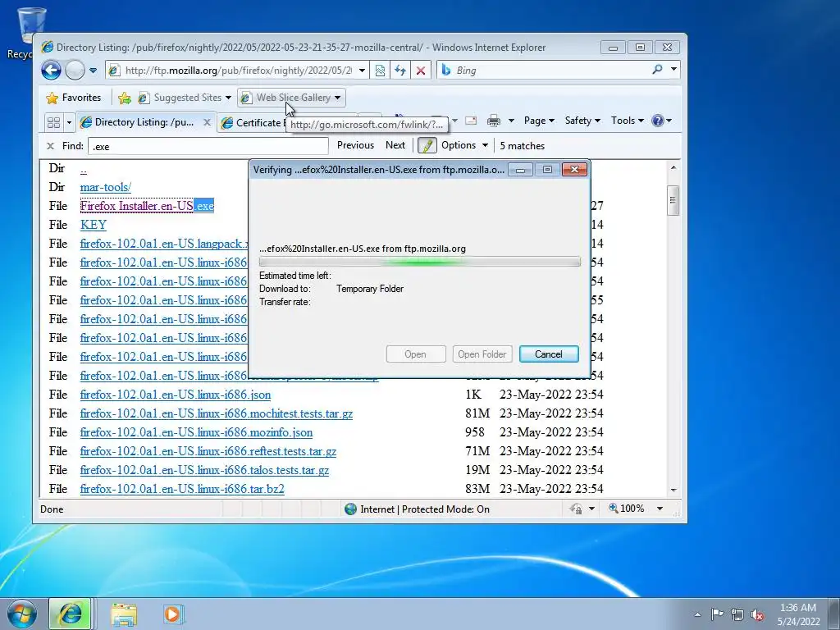
Task: Toggle Compatibility View icon
Action: pos(380,71)
